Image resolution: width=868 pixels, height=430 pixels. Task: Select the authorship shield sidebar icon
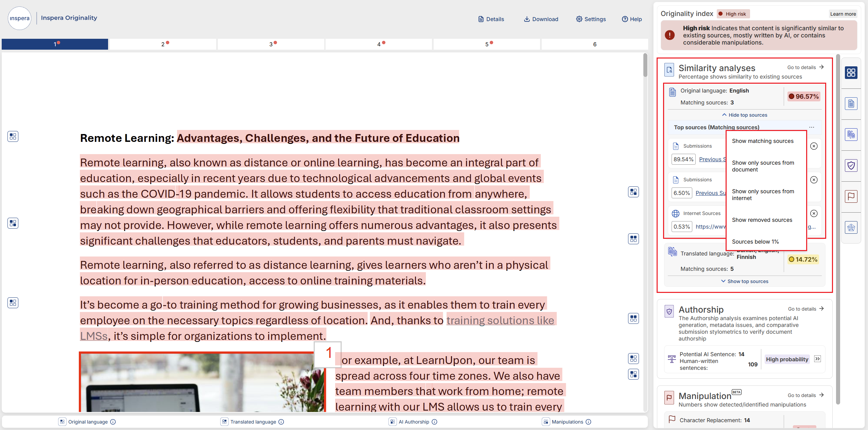851,165
